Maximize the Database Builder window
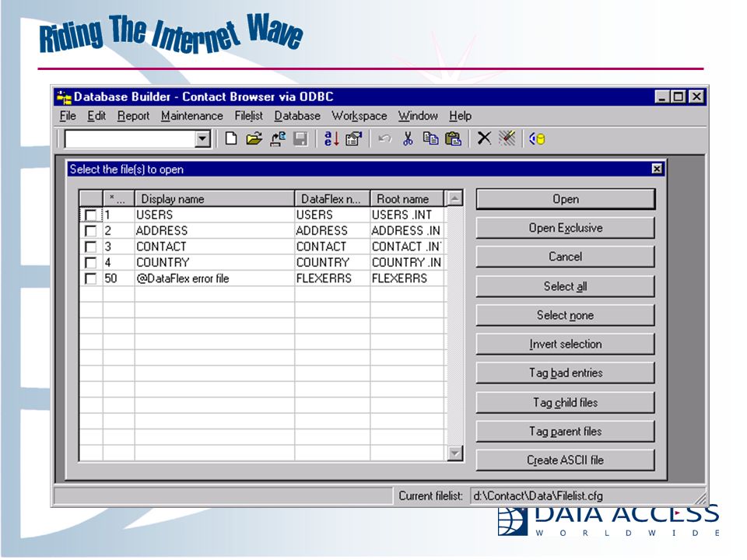 pyautogui.click(x=678, y=96)
